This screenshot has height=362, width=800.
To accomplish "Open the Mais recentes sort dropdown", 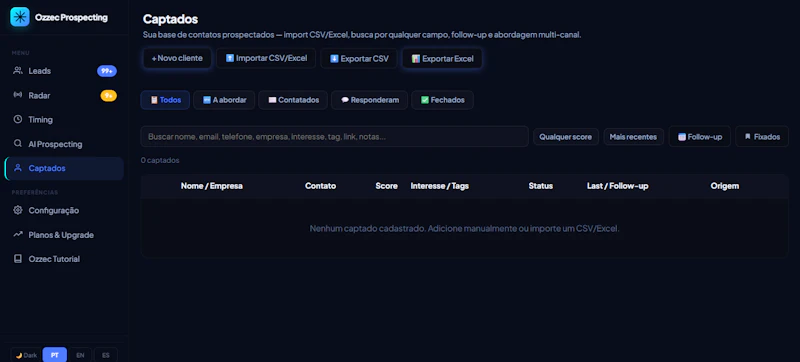I will tap(633, 137).
